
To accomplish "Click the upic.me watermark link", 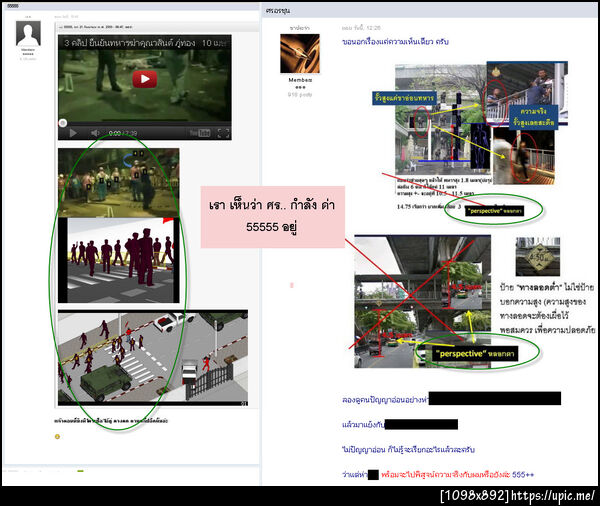I will (x=553, y=496).
